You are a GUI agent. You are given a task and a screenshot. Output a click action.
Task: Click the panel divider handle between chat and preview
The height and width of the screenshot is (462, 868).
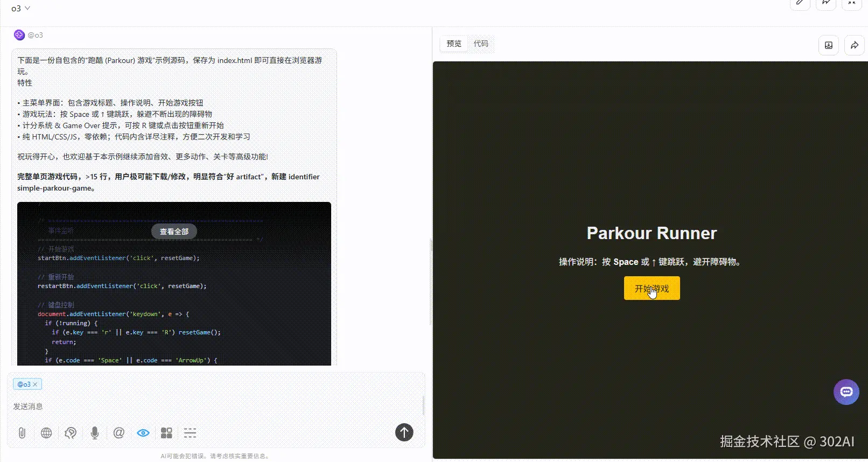tap(431, 245)
